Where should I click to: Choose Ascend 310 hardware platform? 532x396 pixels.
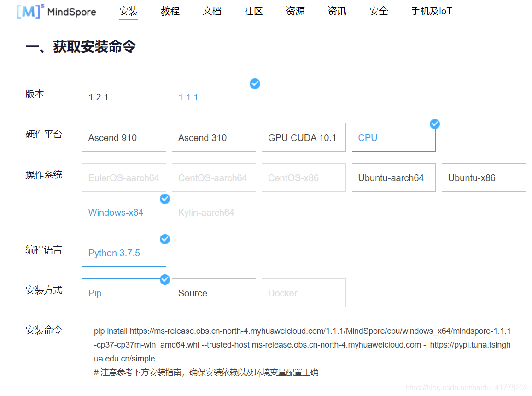coord(214,137)
